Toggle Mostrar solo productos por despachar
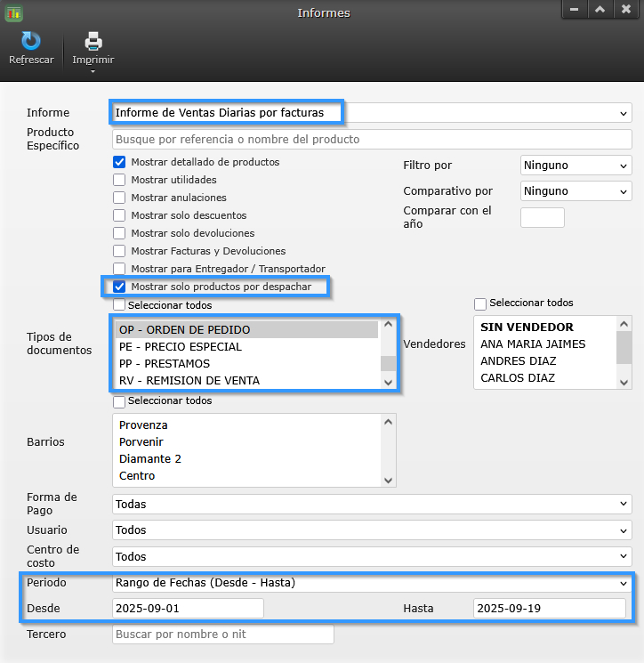Screen dimensions: 644x663 [119, 287]
